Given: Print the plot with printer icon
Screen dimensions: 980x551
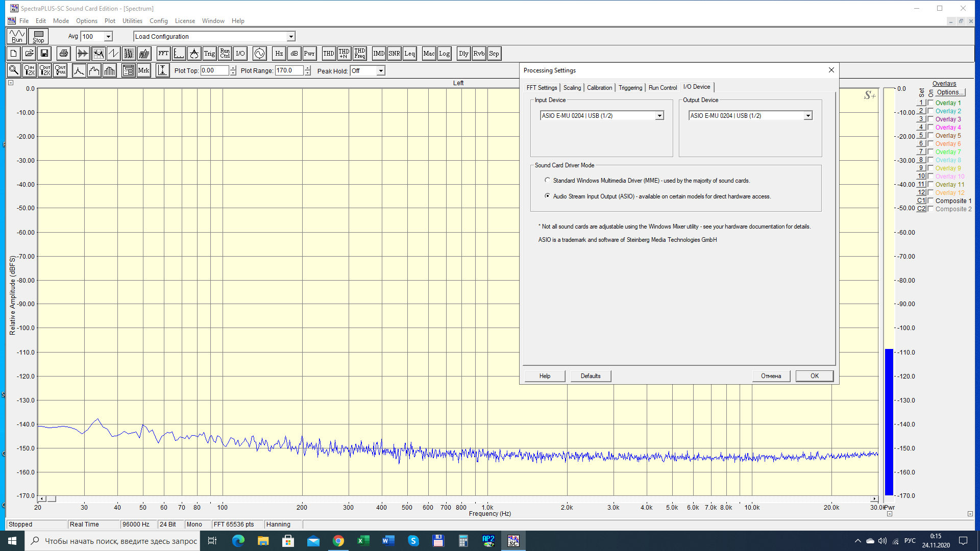Looking at the screenshot, I should click(64, 54).
